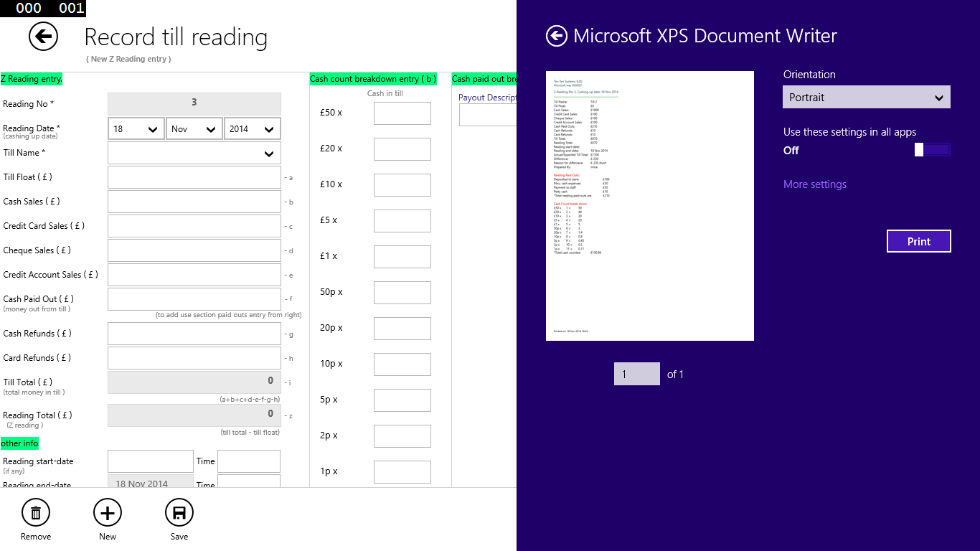Open the Till Name dropdown
980x551 pixels.
coord(194,153)
